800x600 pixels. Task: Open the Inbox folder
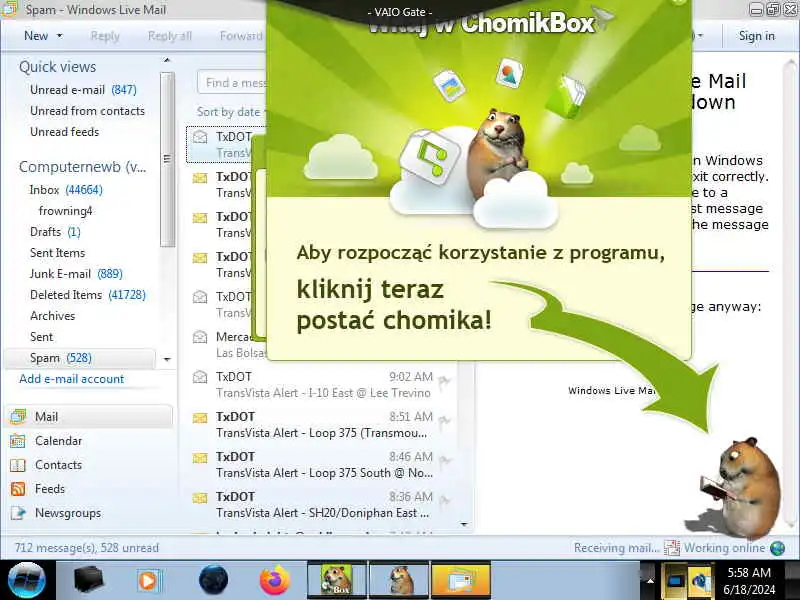pyautogui.click(x=66, y=190)
